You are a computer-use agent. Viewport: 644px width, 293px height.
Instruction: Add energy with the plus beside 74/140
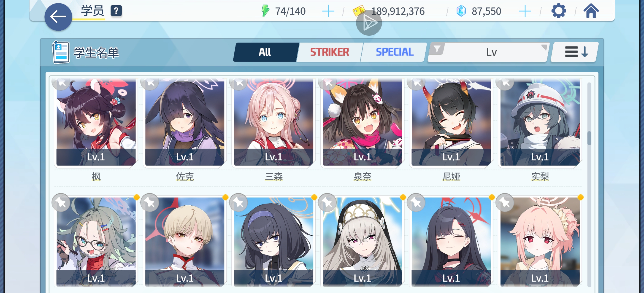tap(328, 12)
